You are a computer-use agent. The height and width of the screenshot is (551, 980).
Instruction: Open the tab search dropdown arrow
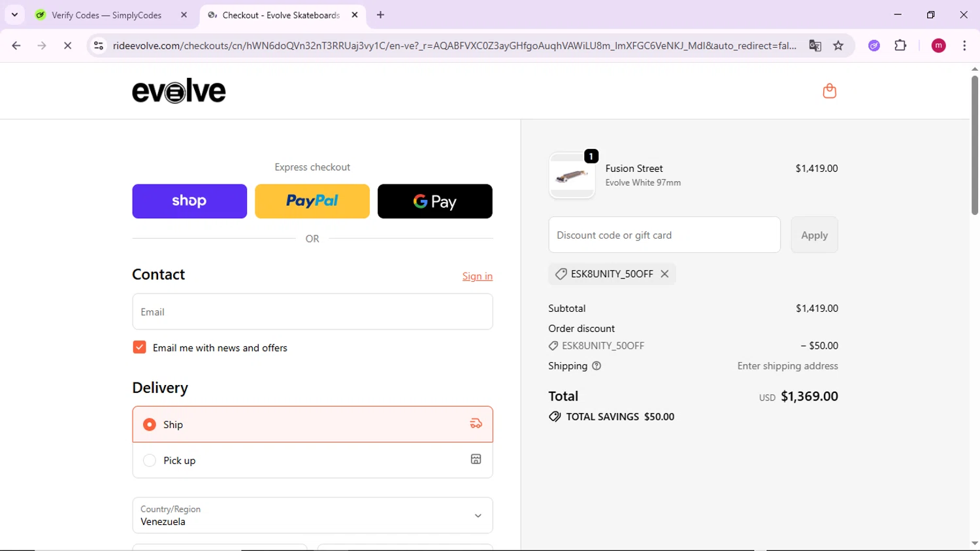tap(14, 14)
